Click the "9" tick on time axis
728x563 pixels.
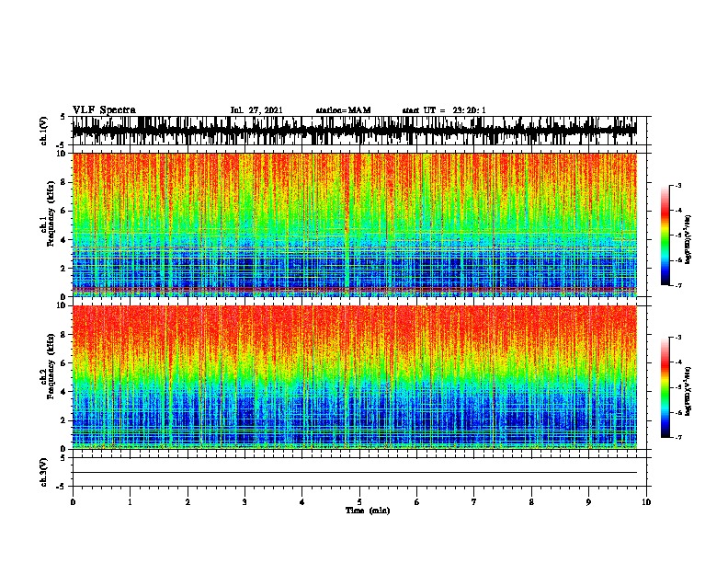point(588,502)
